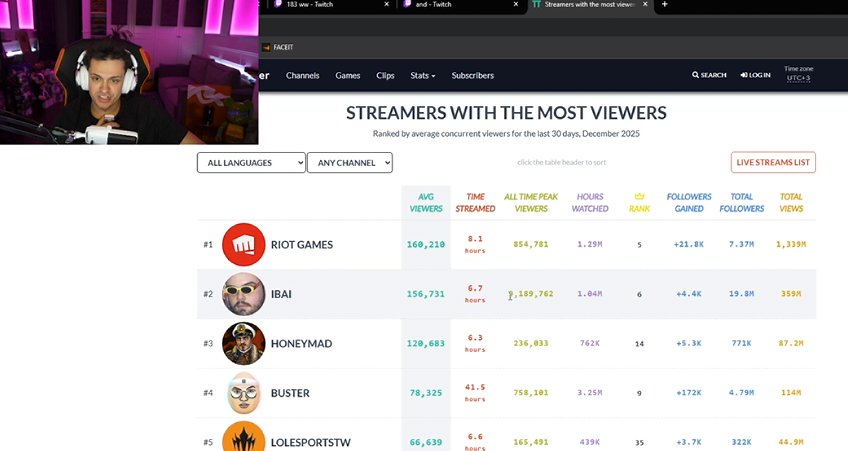Open IBAI's avatar with yellow glasses

243,294
